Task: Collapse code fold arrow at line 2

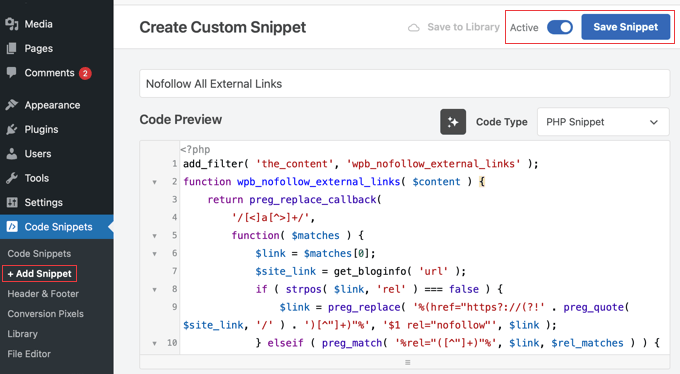Action: point(154,182)
